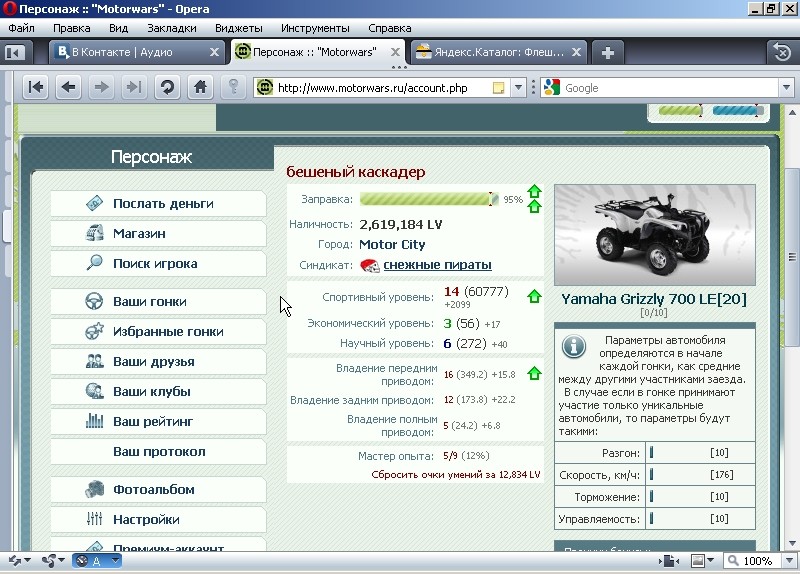
Task: Close the Персонаж Motorwars tab
Action: coord(395,52)
